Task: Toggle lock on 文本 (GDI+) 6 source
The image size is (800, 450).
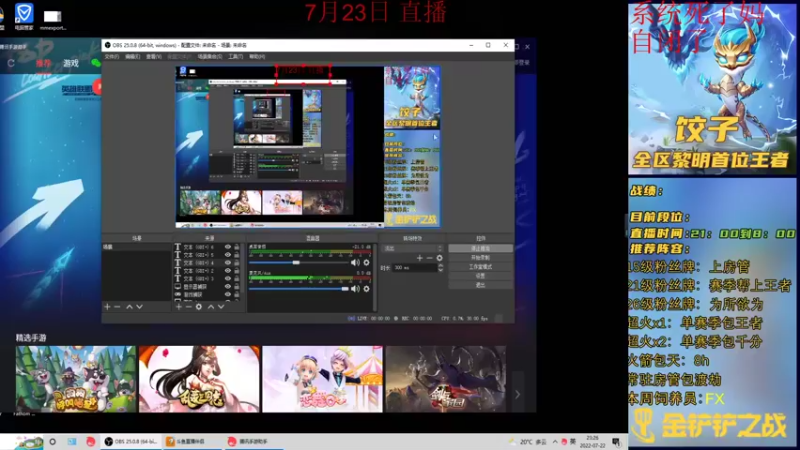Action: [x=237, y=247]
